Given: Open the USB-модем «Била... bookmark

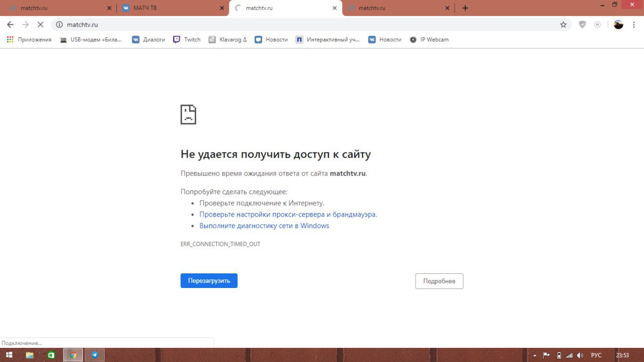Looking at the screenshot, I should tap(91, 39).
